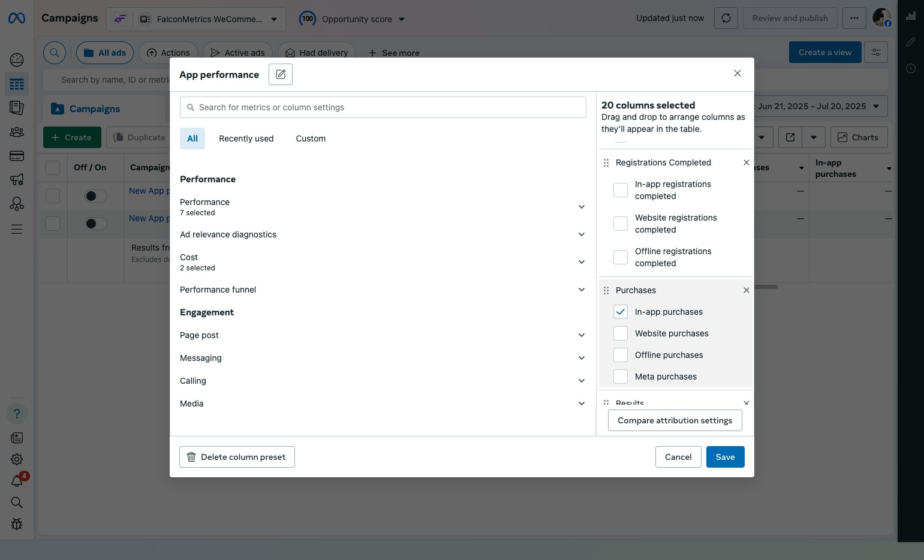Click the metrics search input field

(384, 107)
